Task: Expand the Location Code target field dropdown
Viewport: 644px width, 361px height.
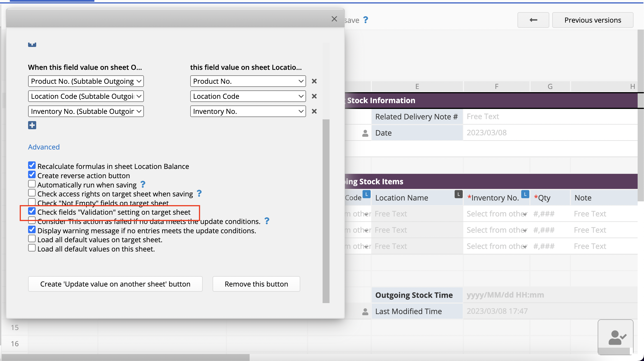Action: (x=248, y=96)
